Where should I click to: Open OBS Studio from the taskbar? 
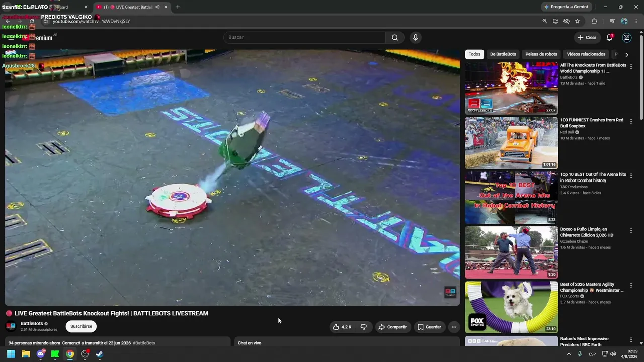85,354
